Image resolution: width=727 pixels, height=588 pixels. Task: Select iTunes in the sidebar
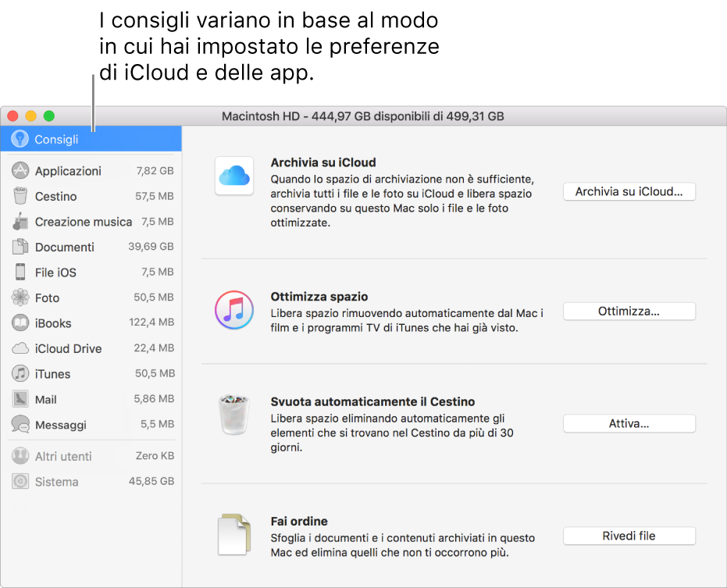(92, 374)
